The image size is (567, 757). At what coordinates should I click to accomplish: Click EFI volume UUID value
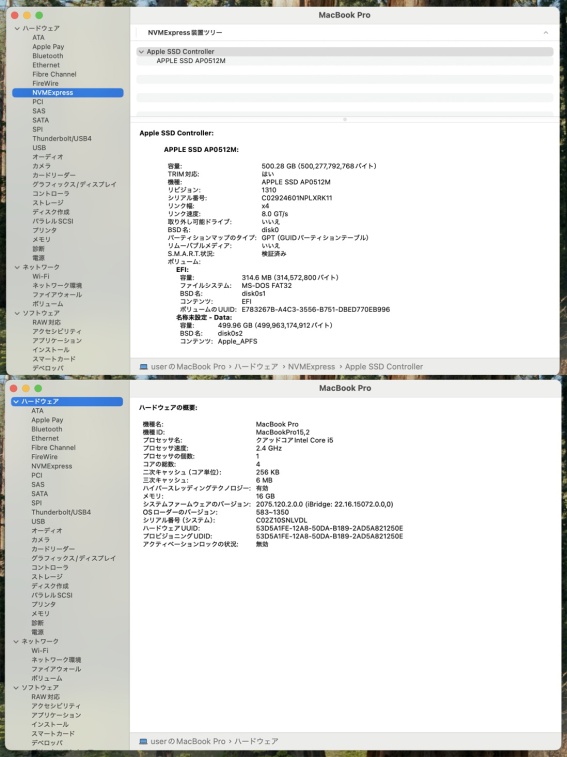click(x=315, y=309)
